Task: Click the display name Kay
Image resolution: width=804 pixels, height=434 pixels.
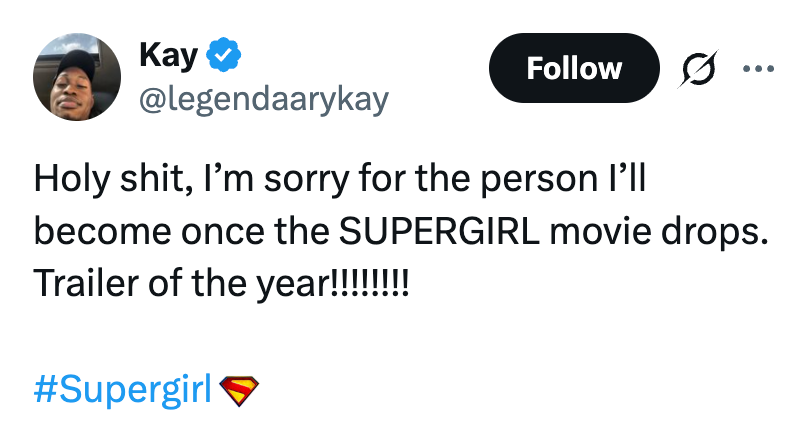Action: pos(167,55)
